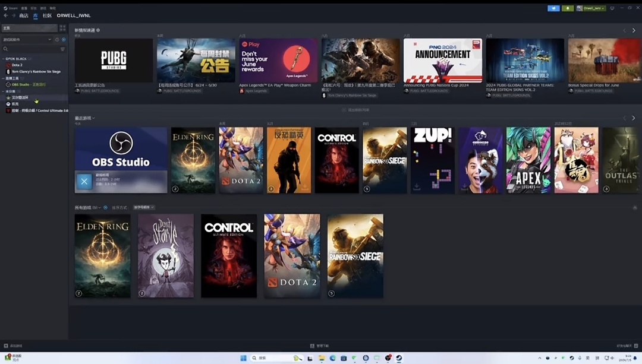Collapse the uncategorized collection in sidebar

click(x=4, y=91)
